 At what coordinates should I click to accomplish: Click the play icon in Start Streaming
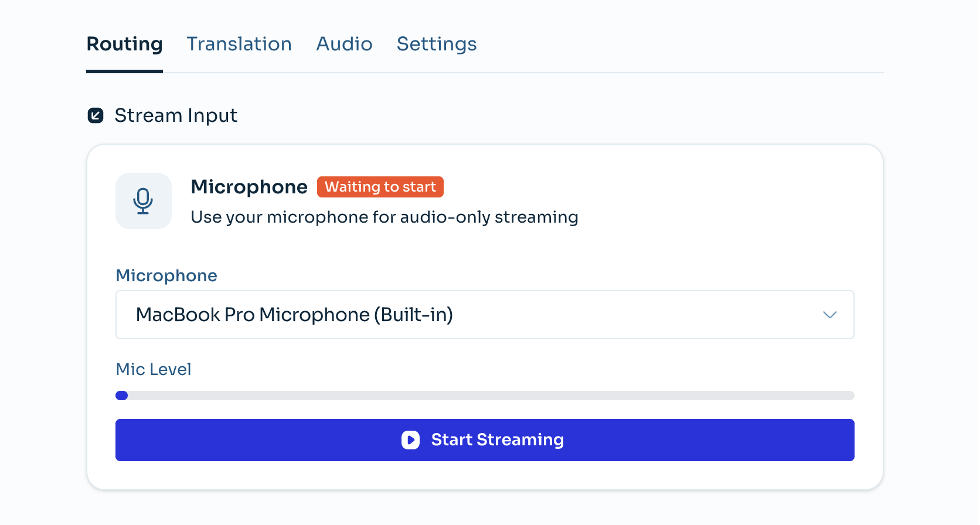click(410, 440)
